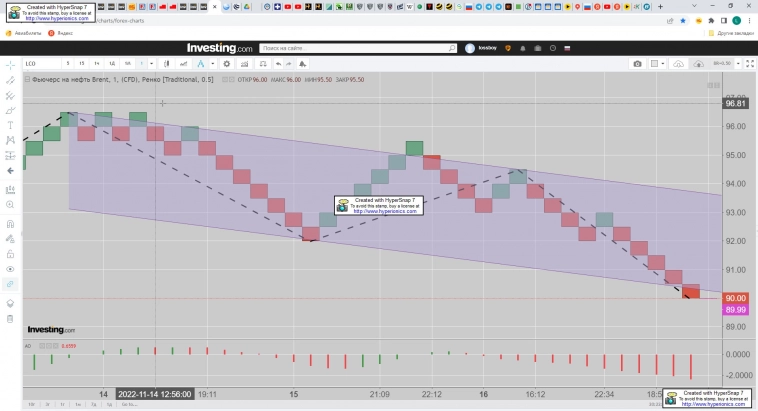Select the 1 day interval
Image resolution: width=758 pixels, height=411 pixels.
pyautogui.click(x=112, y=64)
